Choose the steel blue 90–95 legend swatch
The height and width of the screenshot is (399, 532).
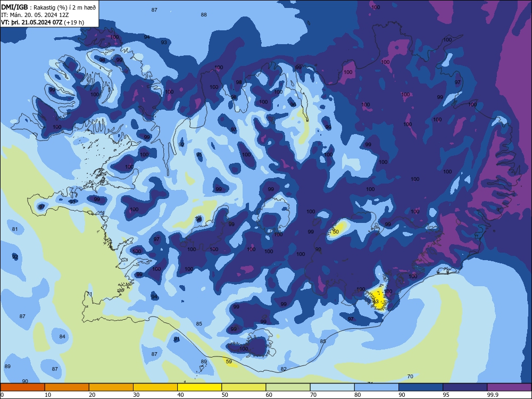pyautogui.click(x=421, y=387)
